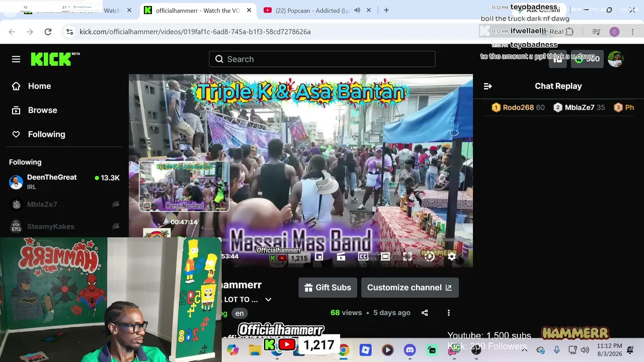Open the Chrome profile avatar
644x362 pixels.
[614, 32]
